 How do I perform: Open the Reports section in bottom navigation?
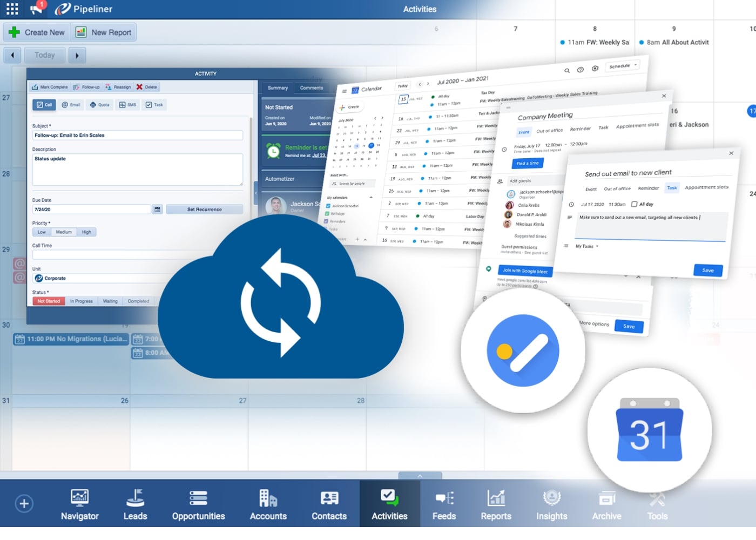coord(496,504)
